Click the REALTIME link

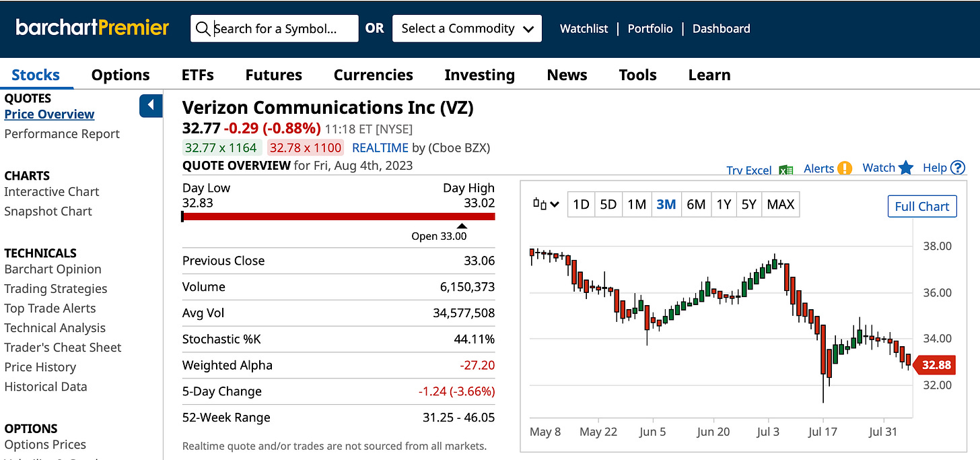click(380, 147)
